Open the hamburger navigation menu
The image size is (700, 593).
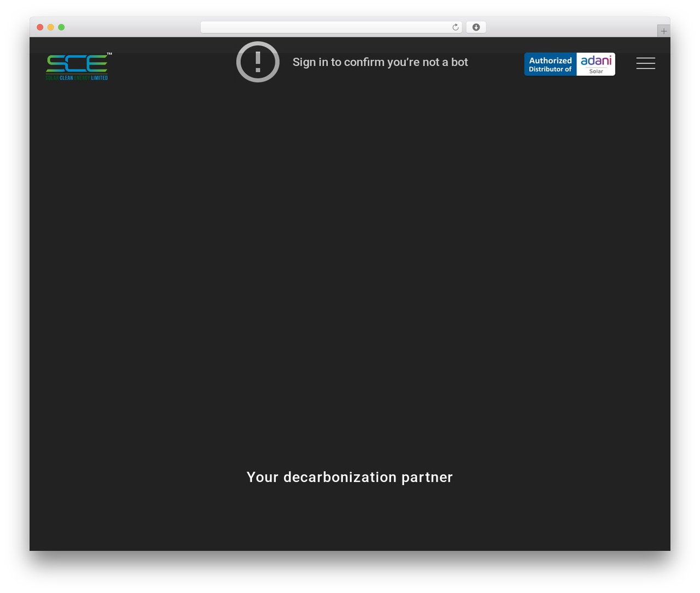645,63
